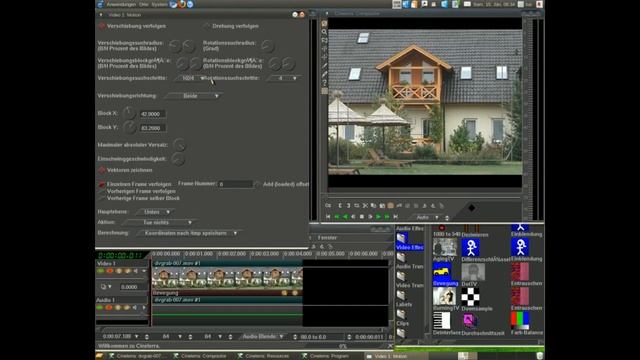Select Vorherige Frame selber Block option
Image resolution: width=640 pixels, height=360 pixels.
102,198
